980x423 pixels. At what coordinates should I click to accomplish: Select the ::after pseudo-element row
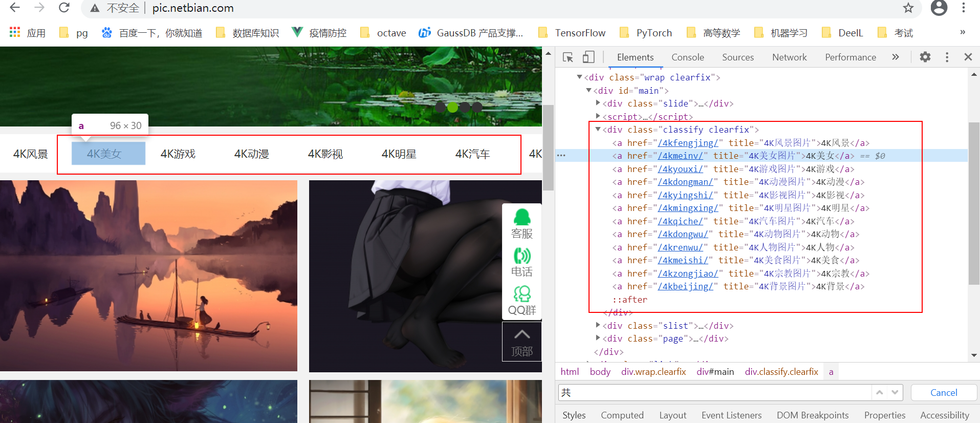point(629,300)
